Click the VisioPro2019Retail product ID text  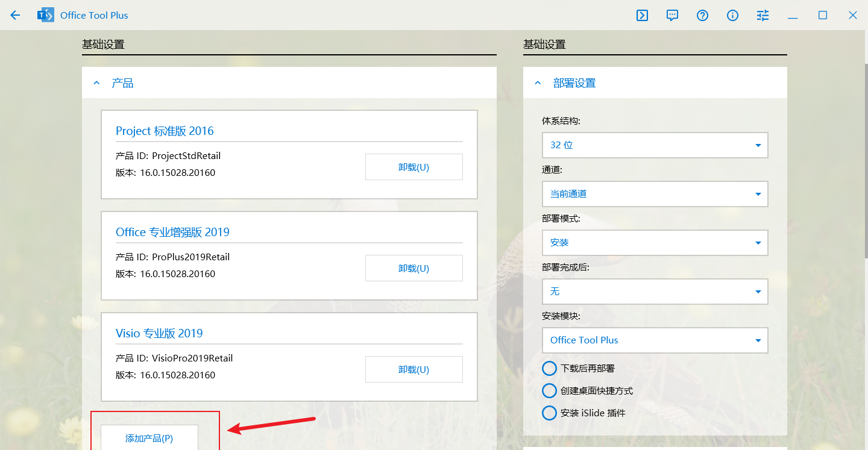click(192, 358)
